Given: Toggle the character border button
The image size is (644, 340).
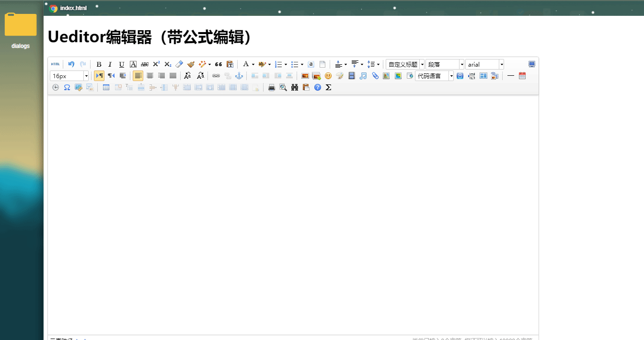Looking at the screenshot, I should pyautogui.click(x=133, y=64).
